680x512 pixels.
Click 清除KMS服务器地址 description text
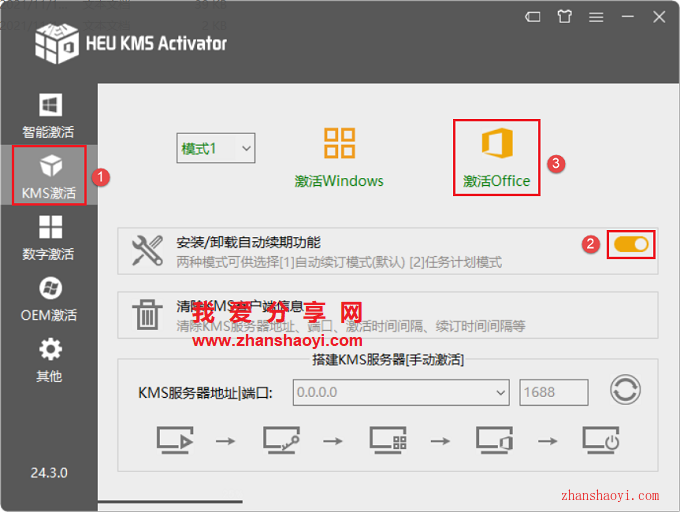point(350,326)
